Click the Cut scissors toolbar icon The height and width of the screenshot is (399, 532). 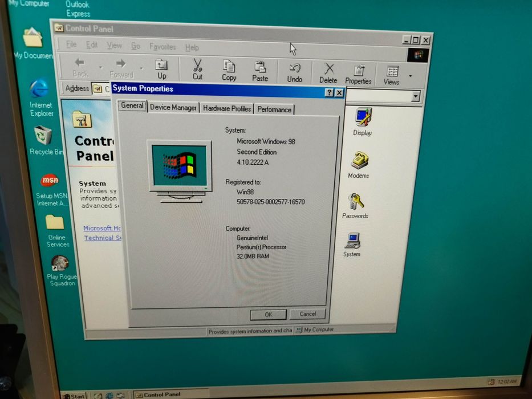[197, 70]
